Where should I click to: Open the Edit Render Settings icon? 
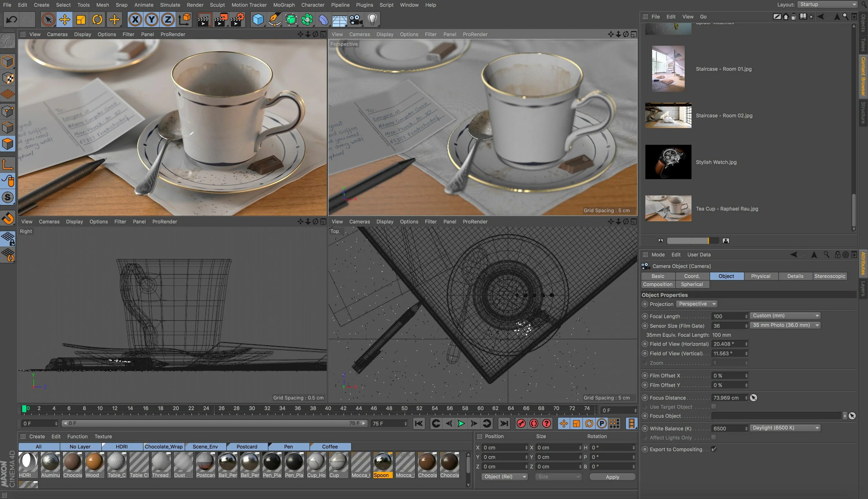[238, 20]
